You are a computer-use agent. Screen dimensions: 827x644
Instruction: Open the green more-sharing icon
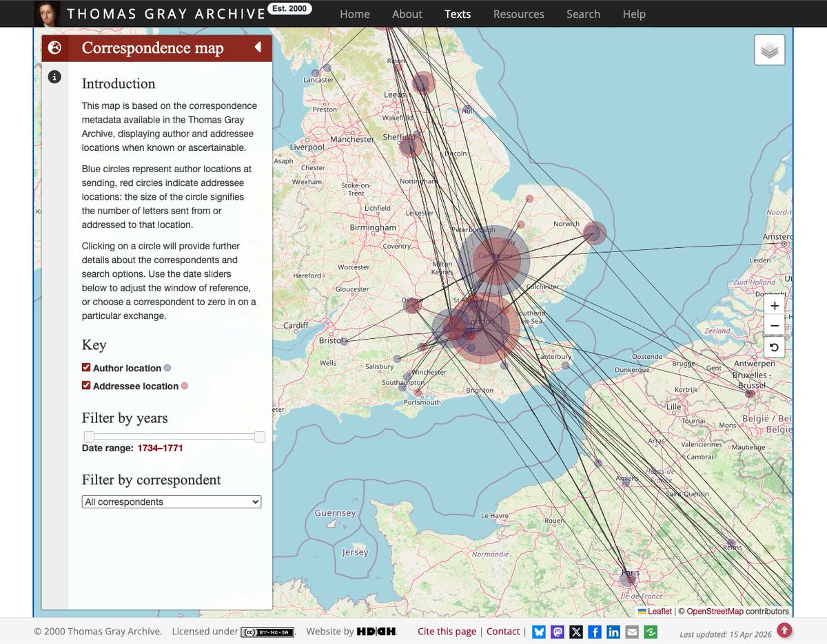(x=651, y=632)
